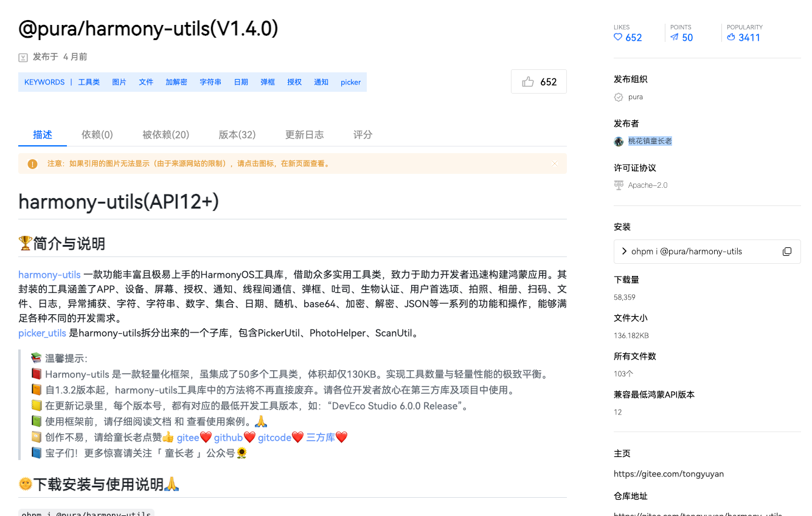Click the page title @pura/harmony-utils(V1.4.0)
The height and width of the screenshot is (516, 812).
pyautogui.click(x=148, y=29)
